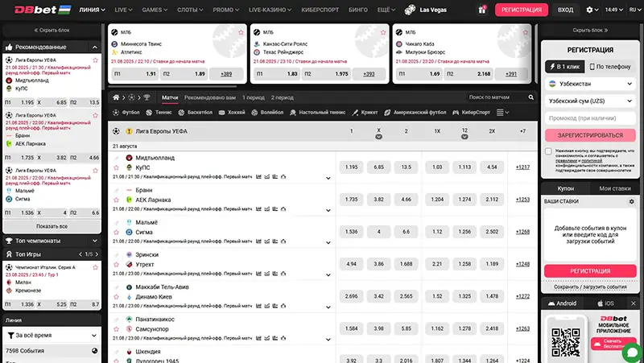
Task: Choose the 'В 1 клик' registration mode
Action: 565,67
